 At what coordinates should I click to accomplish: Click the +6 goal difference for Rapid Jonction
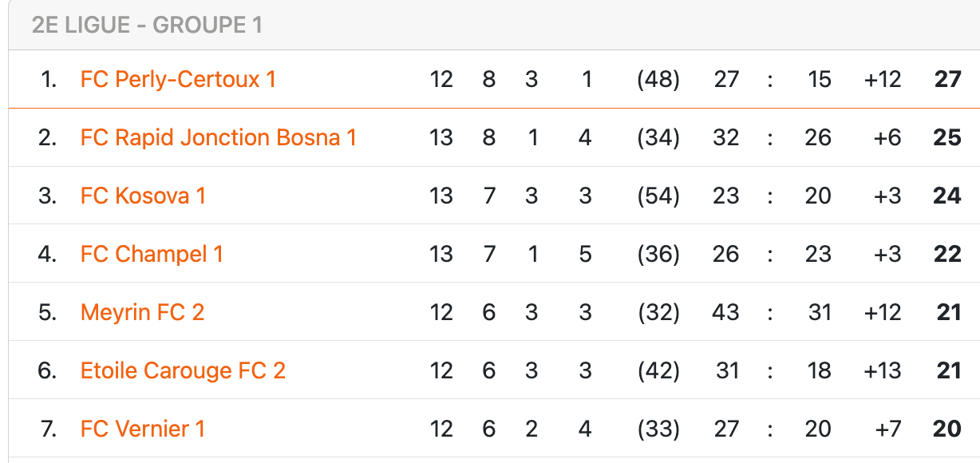tap(887, 137)
